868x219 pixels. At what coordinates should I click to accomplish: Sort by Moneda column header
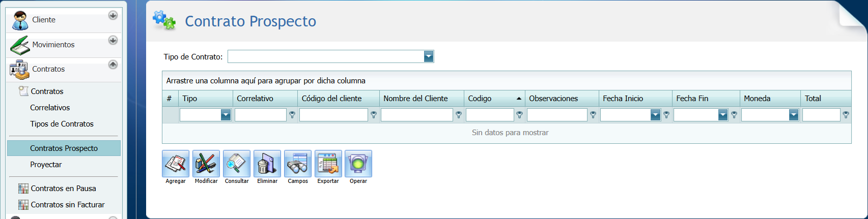click(770, 99)
